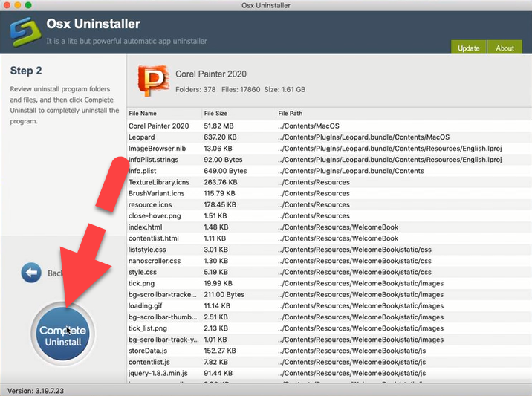Select the Corel Painter 2020 file row
532x396 pixels.
[329, 126]
